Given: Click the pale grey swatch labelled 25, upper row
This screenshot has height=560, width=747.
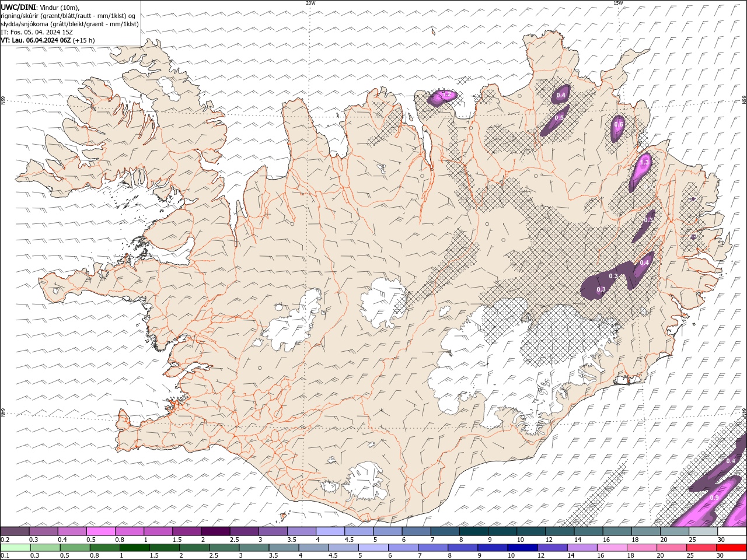Looking at the screenshot, I should pyautogui.click(x=703, y=531).
